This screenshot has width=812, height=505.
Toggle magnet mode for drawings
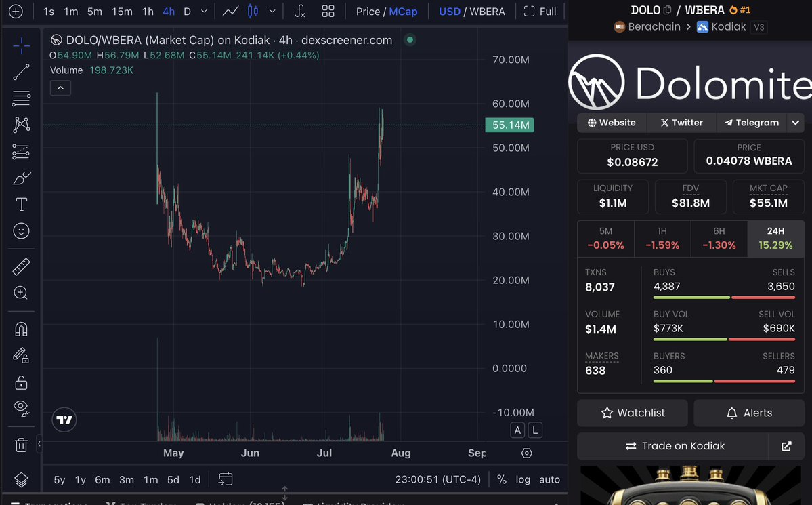pos(21,329)
